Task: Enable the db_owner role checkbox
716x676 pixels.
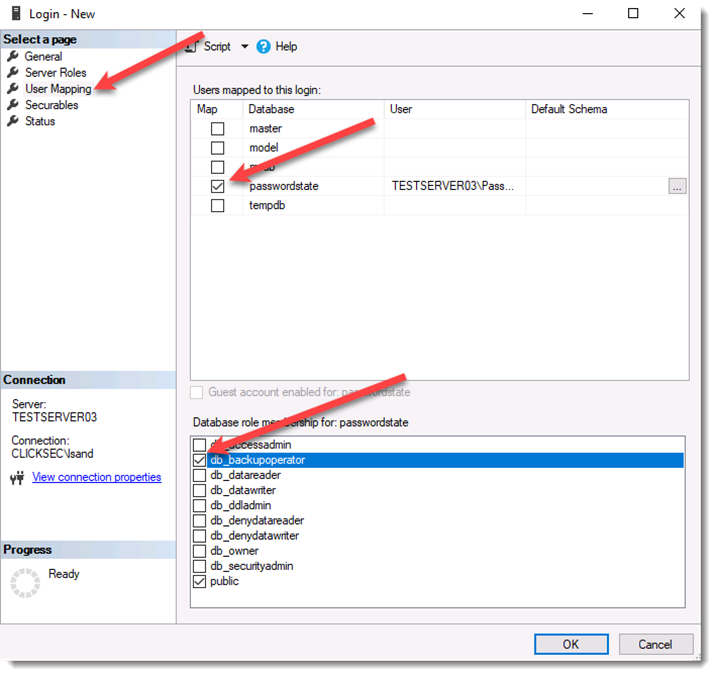Action: pos(200,551)
